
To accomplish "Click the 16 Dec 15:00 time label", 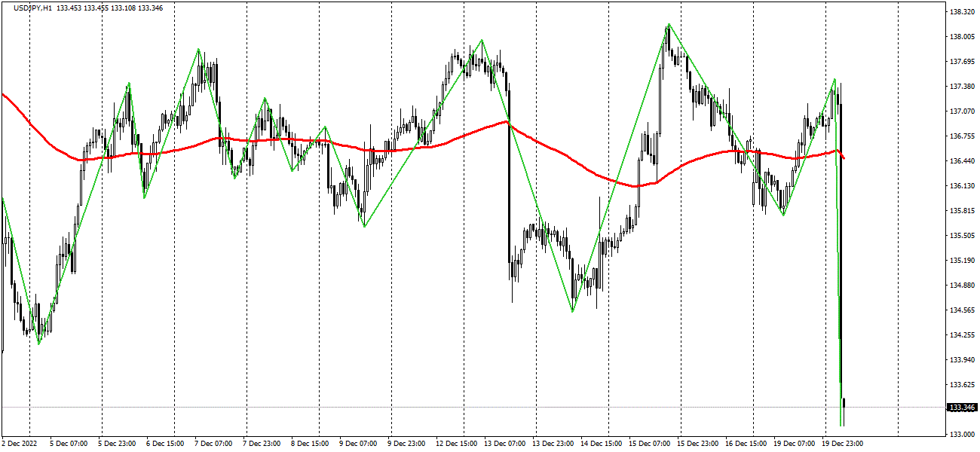I will [746, 444].
